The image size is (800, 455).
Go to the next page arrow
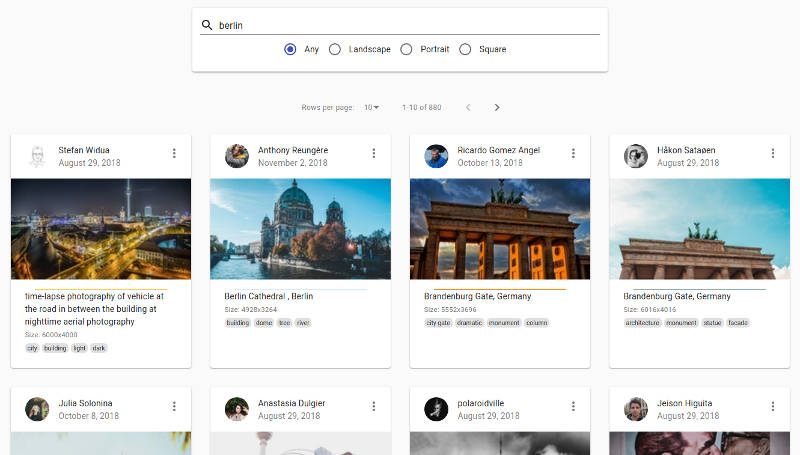pyautogui.click(x=497, y=107)
